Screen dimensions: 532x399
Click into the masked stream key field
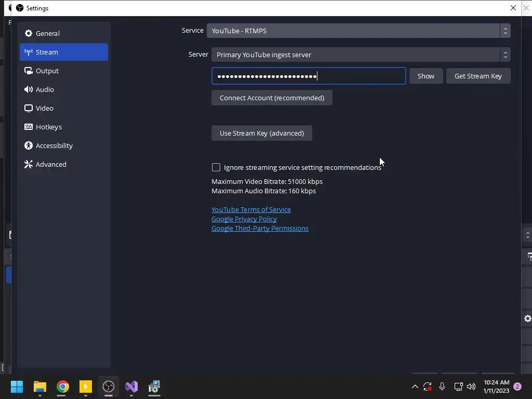pyautogui.click(x=309, y=76)
